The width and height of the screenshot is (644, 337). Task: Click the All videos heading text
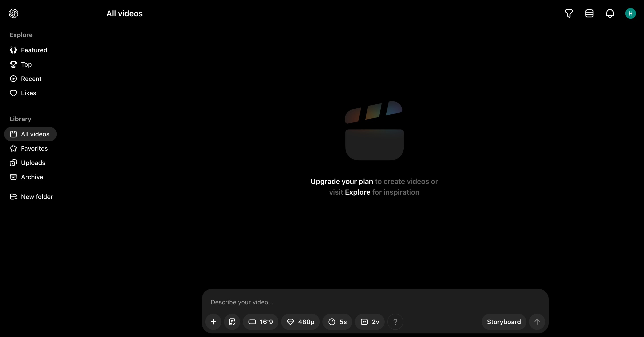125,13
